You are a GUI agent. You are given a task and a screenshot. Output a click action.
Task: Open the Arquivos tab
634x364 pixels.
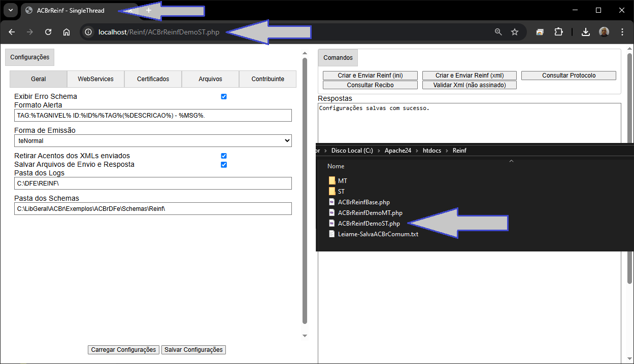click(210, 79)
